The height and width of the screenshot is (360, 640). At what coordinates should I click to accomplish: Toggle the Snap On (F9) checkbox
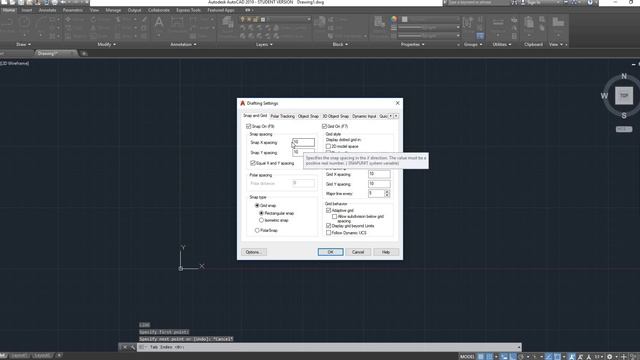[249, 127]
